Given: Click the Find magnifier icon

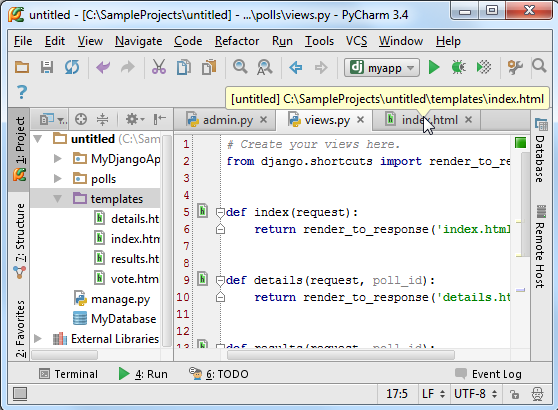Looking at the screenshot, I should point(240,67).
